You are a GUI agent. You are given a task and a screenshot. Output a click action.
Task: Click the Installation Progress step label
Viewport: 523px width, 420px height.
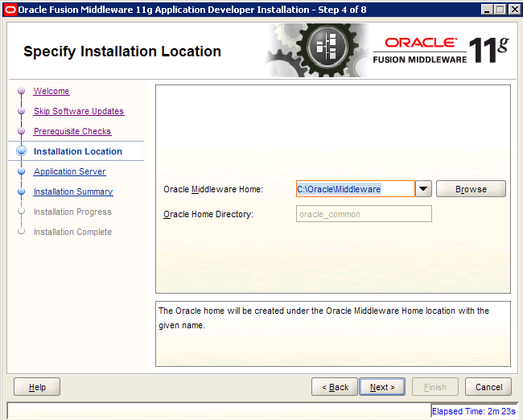coord(72,212)
